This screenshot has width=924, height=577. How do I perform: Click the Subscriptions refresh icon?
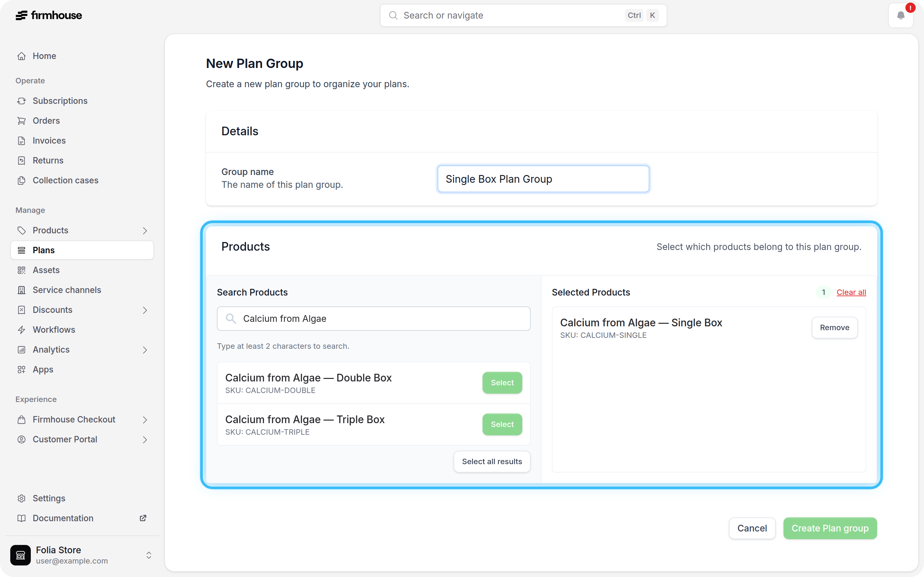click(x=22, y=101)
